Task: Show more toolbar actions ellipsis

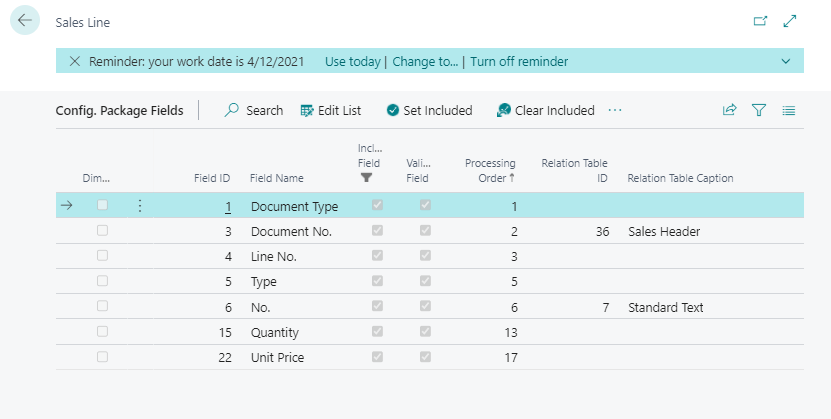Action: tap(615, 110)
